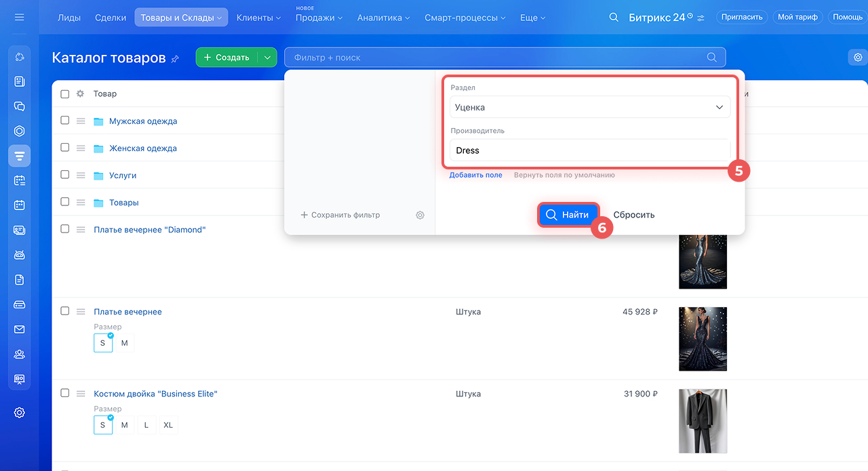Viewport: 868px width, 471px height.
Task: Open the calendar icon in the left sidebar
Action: pos(20,205)
